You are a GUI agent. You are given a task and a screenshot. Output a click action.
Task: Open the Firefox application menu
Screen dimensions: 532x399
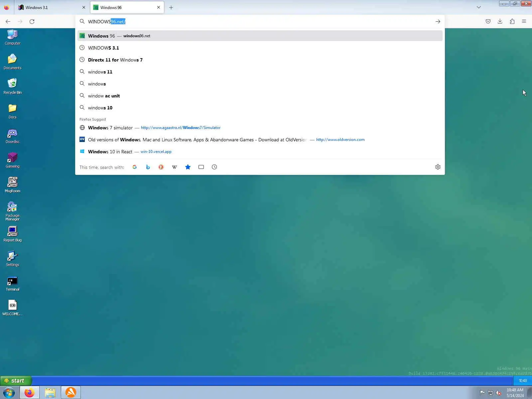[x=524, y=21]
